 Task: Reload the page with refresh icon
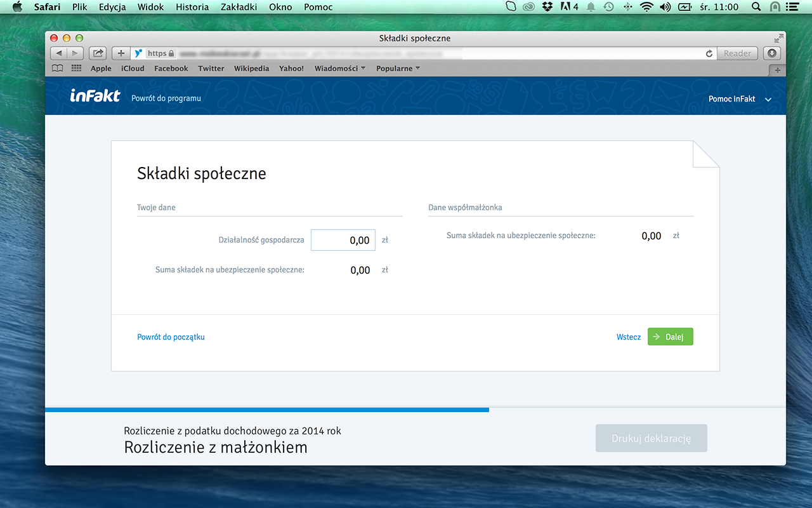pyautogui.click(x=709, y=53)
